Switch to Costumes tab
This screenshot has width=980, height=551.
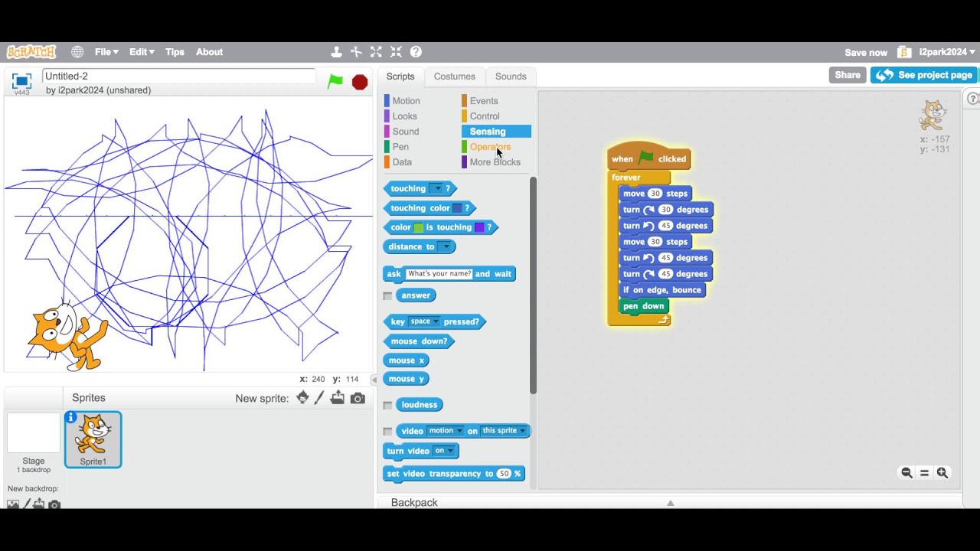click(x=455, y=77)
